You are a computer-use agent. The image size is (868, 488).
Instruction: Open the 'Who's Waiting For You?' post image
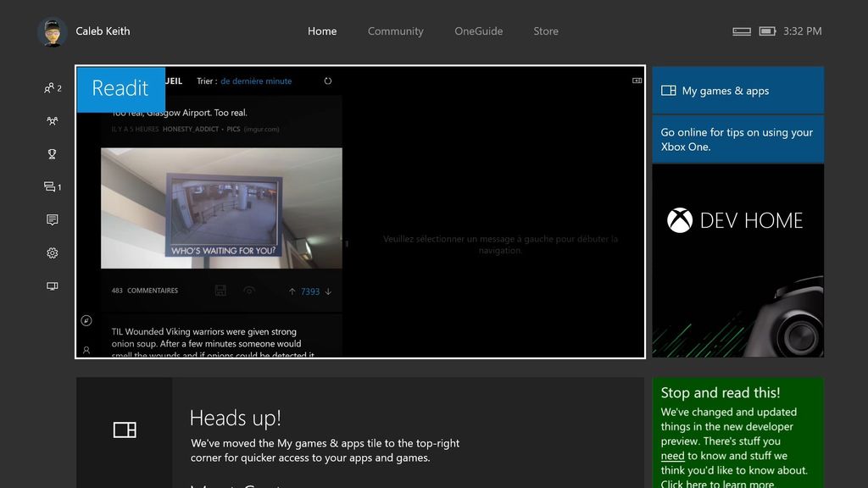[x=221, y=209]
